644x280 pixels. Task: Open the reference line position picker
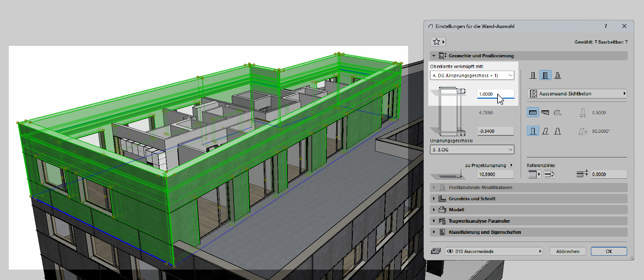click(534, 175)
